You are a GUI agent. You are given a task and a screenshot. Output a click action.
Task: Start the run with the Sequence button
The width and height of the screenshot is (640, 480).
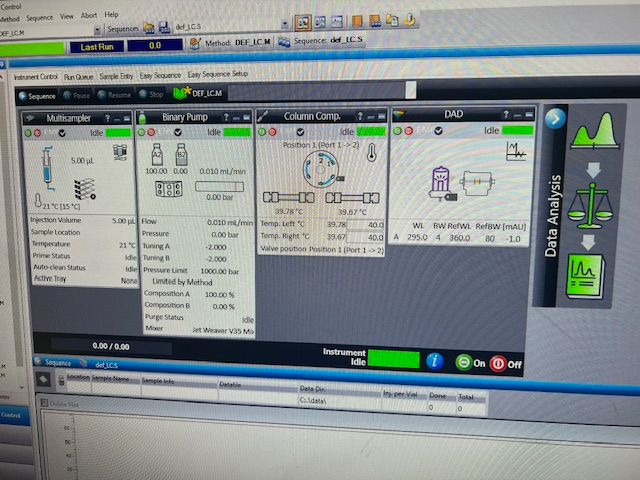(37, 96)
